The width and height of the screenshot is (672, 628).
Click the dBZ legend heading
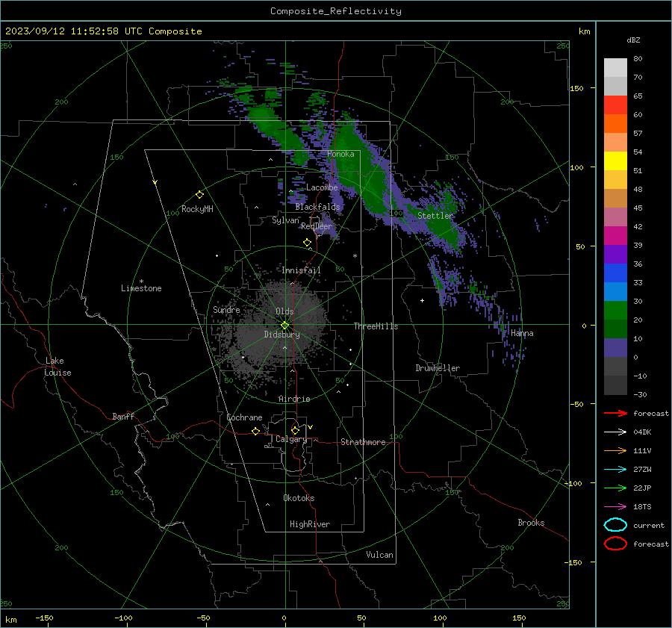click(633, 40)
